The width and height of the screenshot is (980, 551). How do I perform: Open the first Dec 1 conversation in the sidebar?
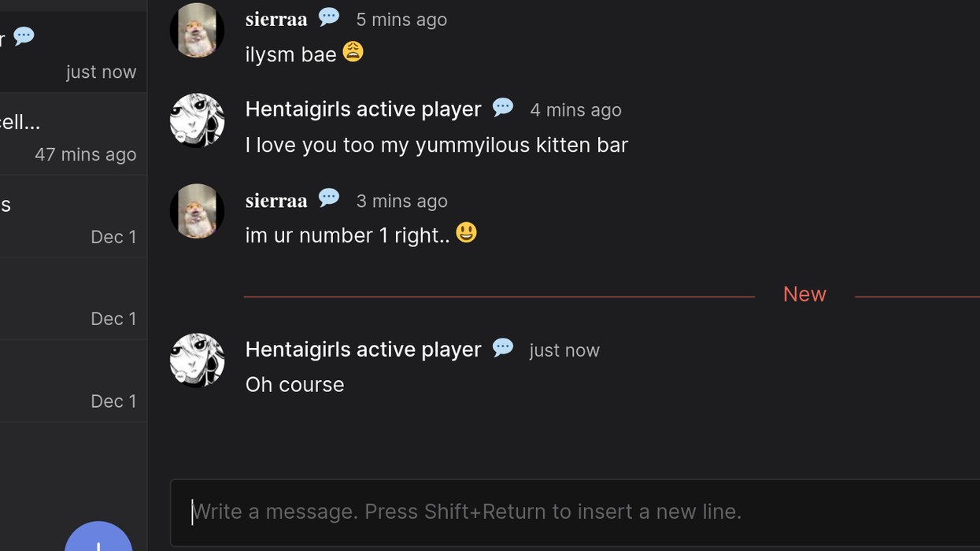point(71,218)
